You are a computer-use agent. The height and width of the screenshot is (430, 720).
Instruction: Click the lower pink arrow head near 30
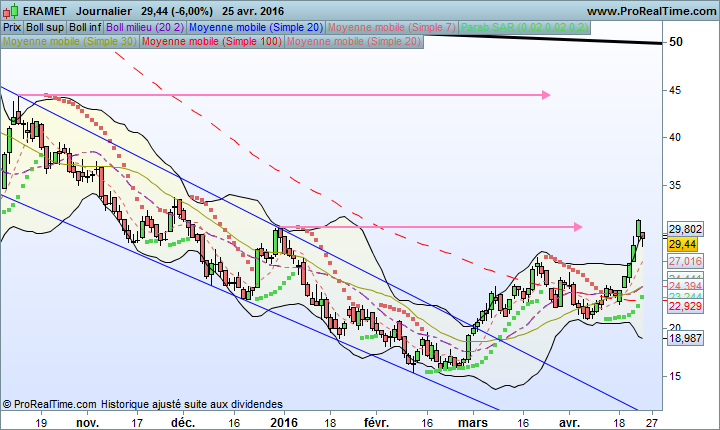578,227
